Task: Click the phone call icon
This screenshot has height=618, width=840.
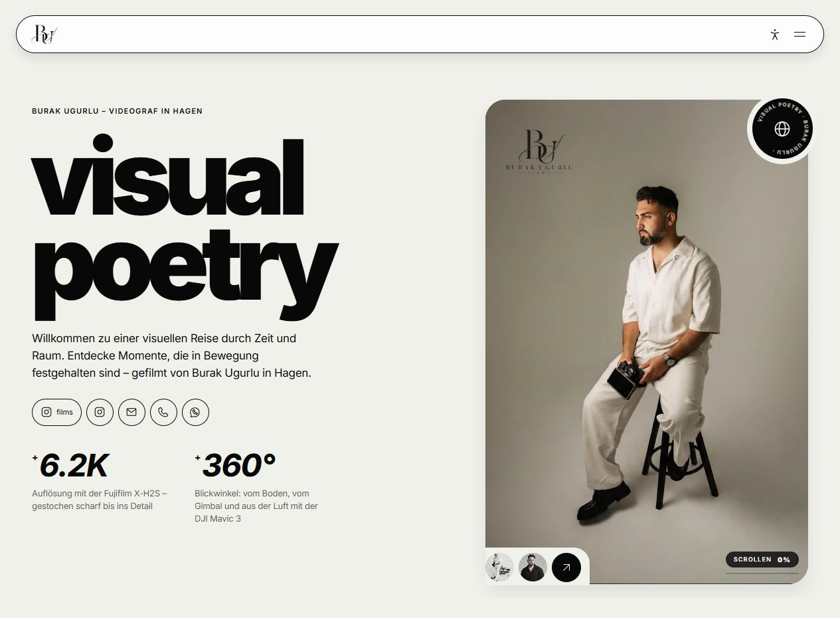Action: coord(163,412)
